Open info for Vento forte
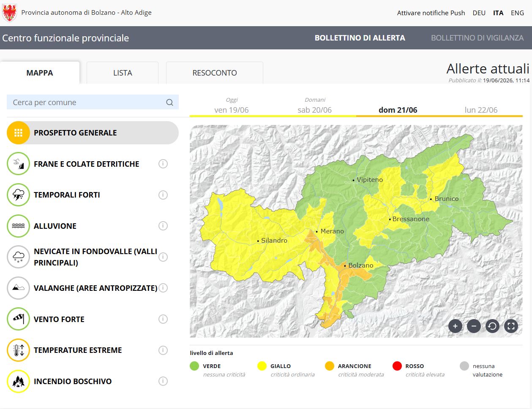532x409 pixels. coord(163,319)
